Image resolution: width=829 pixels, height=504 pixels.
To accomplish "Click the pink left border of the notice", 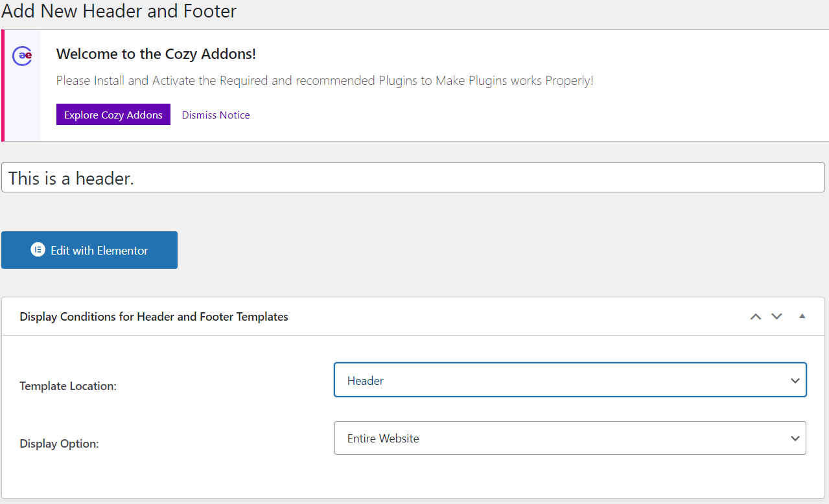I will (3, 85).
